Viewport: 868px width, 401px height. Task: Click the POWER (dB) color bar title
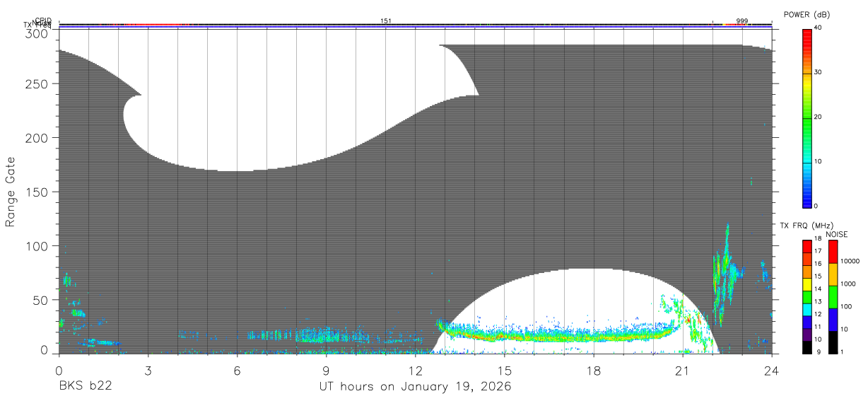(807, 15)
